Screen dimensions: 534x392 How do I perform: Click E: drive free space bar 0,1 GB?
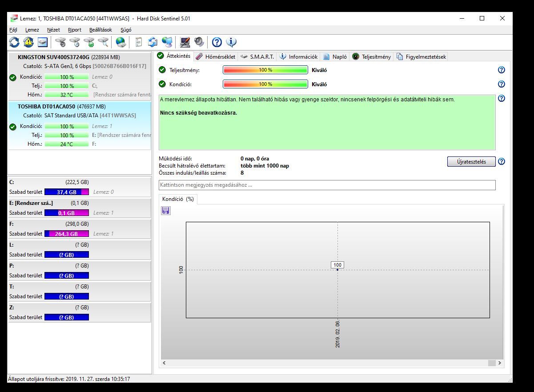click(67, 213)
